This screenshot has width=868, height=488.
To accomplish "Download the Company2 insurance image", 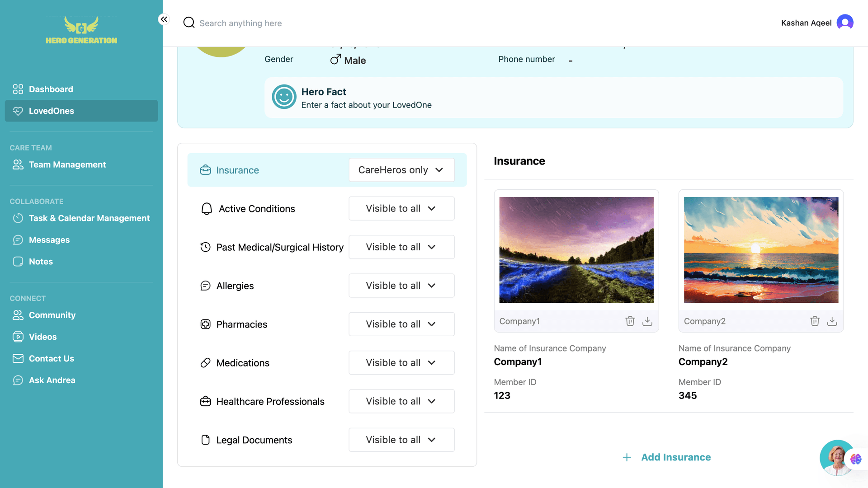I will coord(832,321).
